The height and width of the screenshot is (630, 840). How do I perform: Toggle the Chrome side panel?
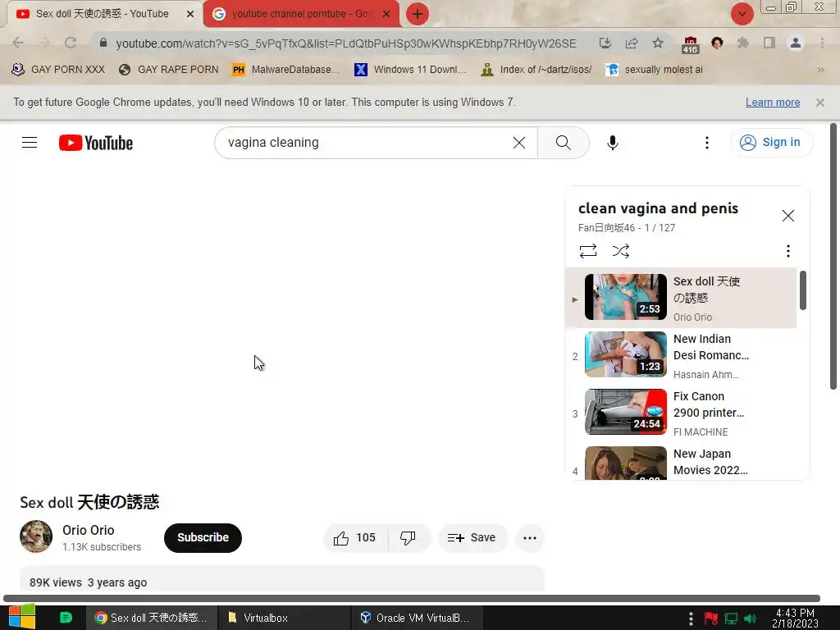(x=769, y=43)
